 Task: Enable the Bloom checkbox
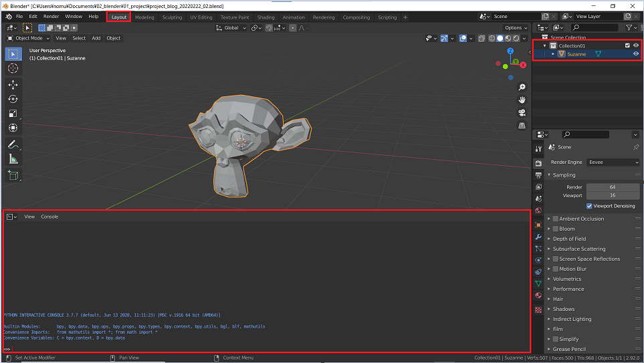[x=555, y=229]
